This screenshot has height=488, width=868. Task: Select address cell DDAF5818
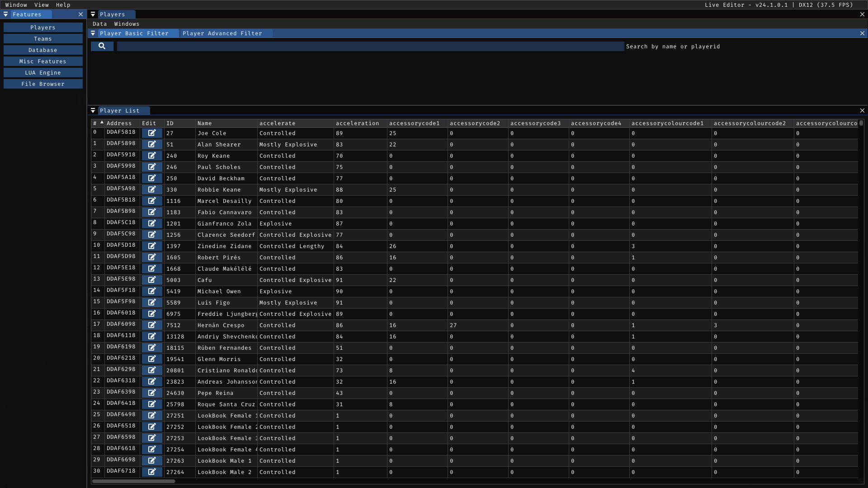(x=121, y=132)
